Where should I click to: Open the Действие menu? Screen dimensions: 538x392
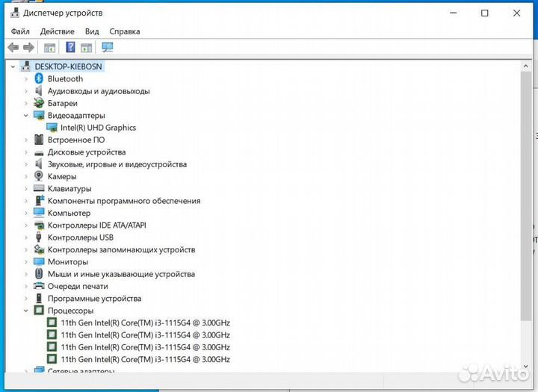click(57, 31)
